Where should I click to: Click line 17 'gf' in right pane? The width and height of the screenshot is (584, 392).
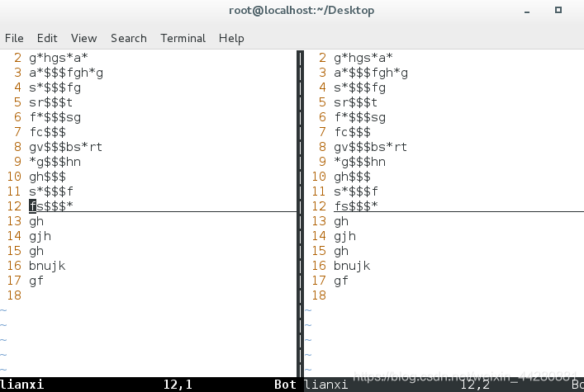tap(341, 281)
